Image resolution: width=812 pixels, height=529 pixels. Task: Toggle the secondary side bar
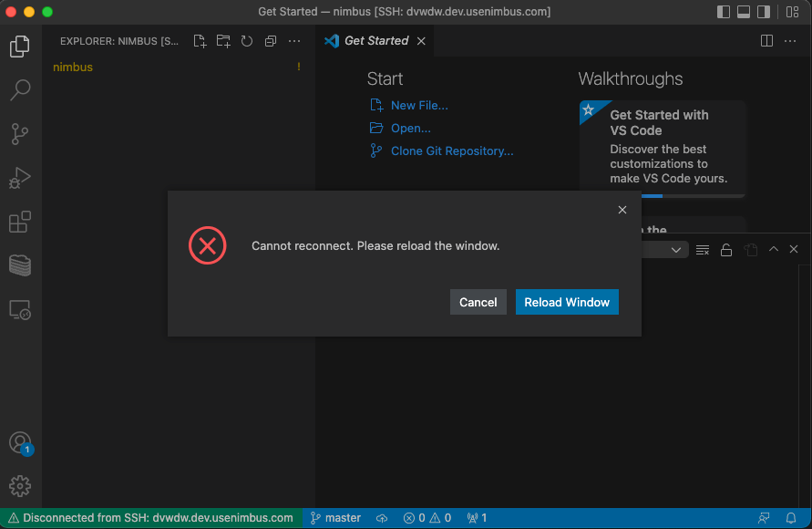tap(764, 11)
